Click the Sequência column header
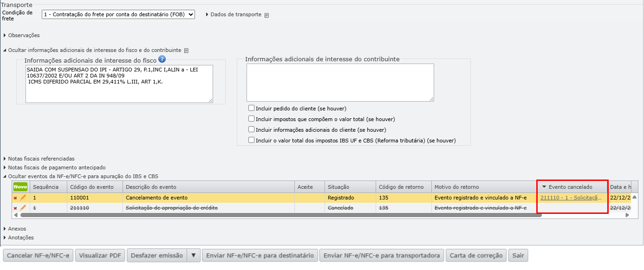The height and width of the screenshot is (270, 644). point(48,187)
